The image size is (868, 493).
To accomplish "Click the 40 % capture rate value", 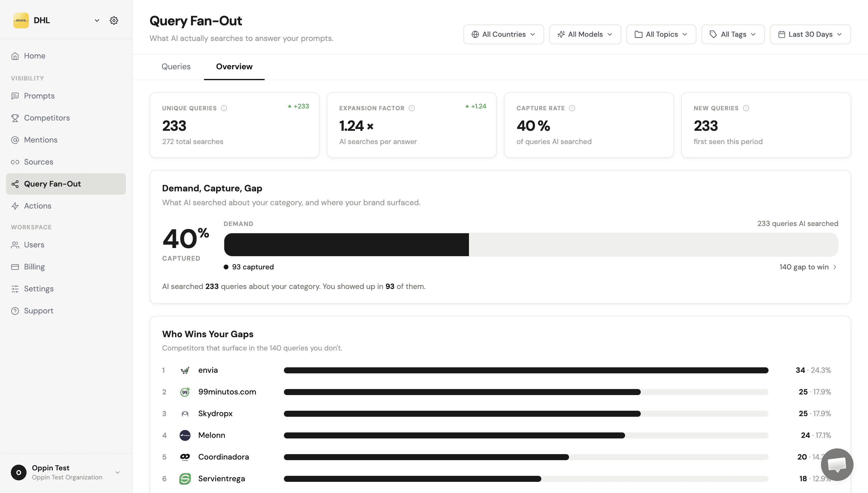I will (533, 126).
